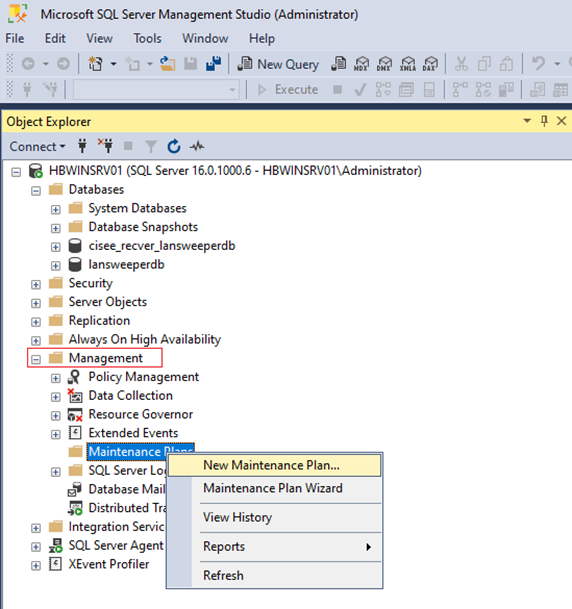
Task: Click the Activity Monitor pulse icon
Action: click(x=197, y=146)
